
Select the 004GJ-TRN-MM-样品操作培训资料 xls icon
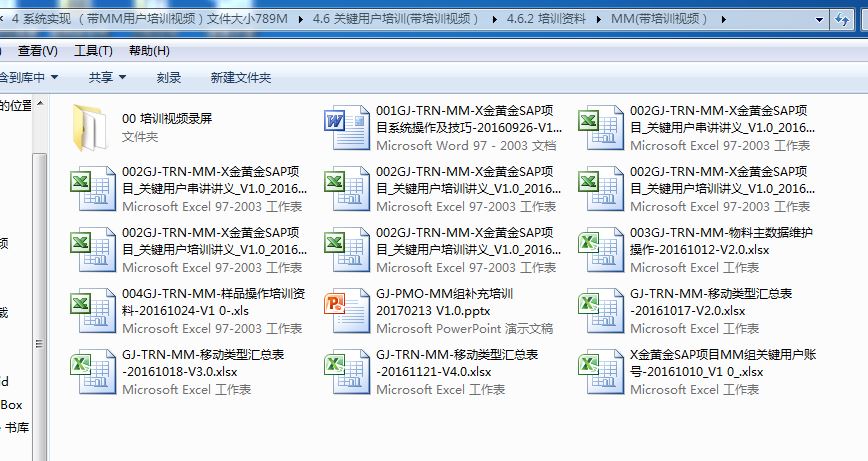93,310
